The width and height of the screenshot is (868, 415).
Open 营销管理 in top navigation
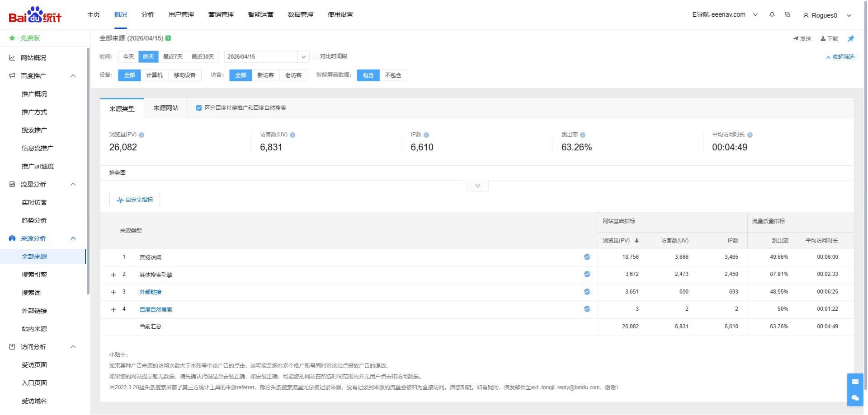pyautogui.click(x=221, y=14)
